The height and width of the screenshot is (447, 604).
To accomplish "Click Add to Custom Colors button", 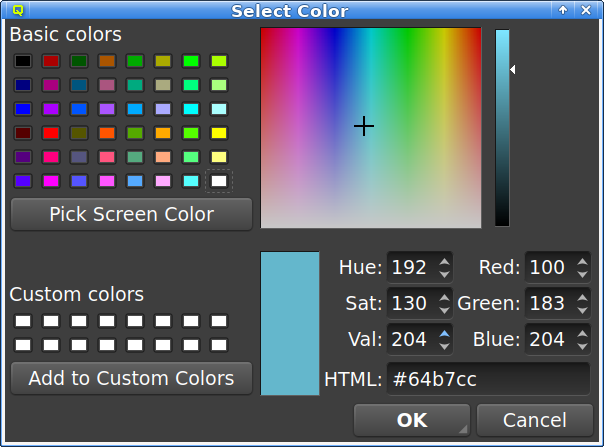I will click(131, 378).
